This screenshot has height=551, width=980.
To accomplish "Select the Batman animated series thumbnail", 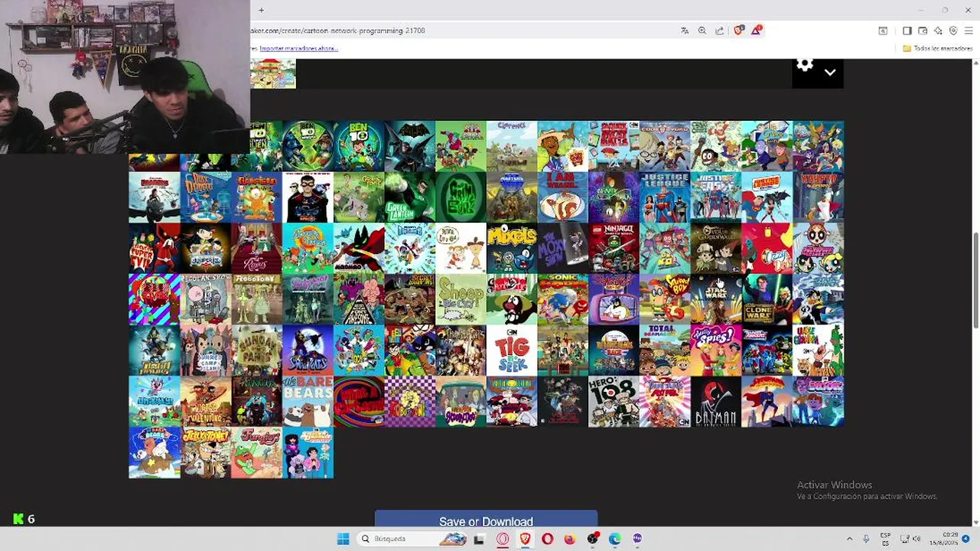I will pyautogui.click(x=716, y=402).
